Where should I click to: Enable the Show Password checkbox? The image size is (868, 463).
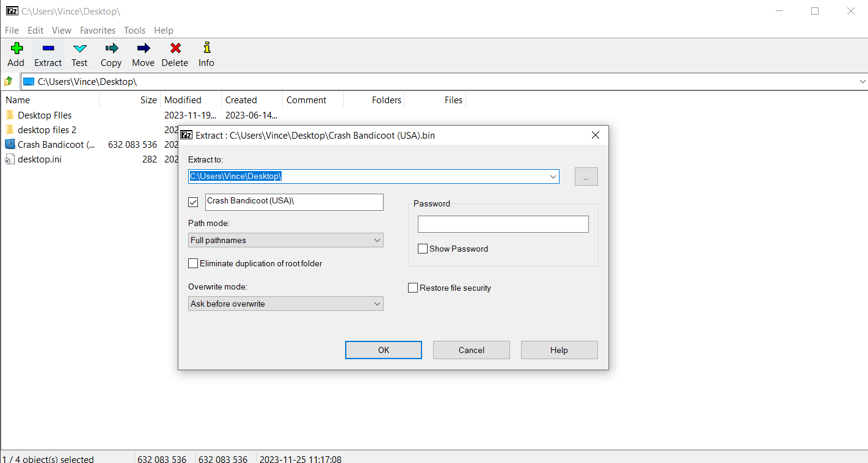[422, 249]
